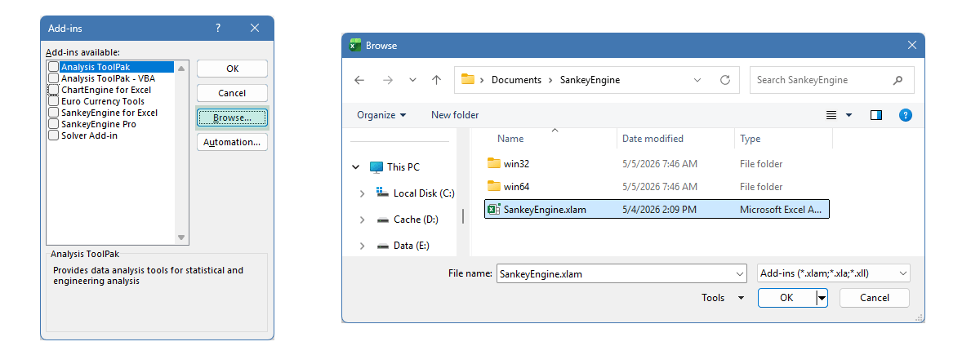Tick the Analysis ToolPak checkbox
The image size is (980, 355).
pos(53,67)
